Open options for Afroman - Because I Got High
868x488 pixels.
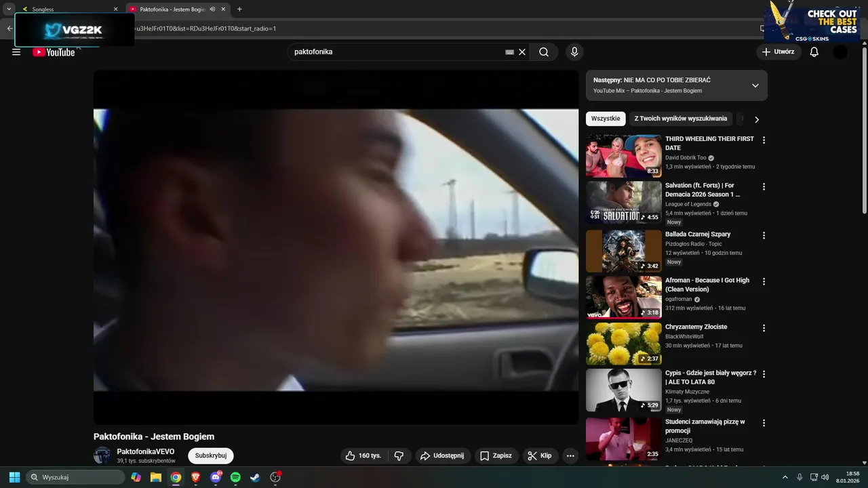(x=764, y=281)
